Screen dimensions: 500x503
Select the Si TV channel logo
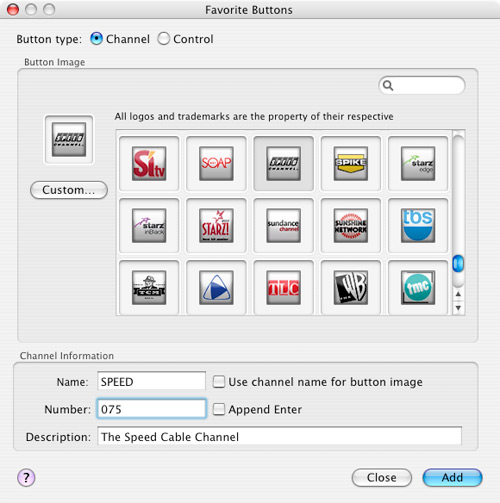click(x=149, y=163)
